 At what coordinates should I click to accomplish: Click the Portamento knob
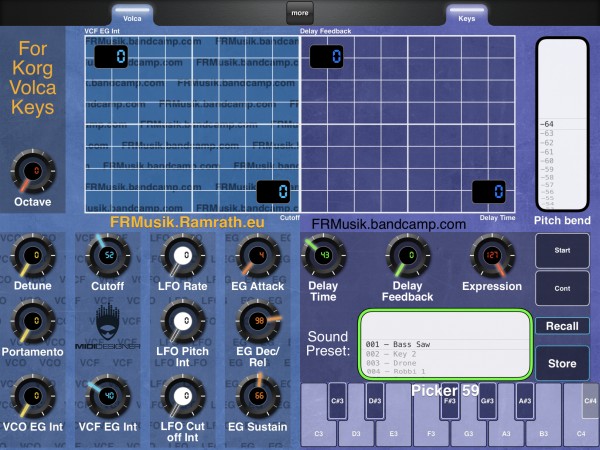point(33,321)
